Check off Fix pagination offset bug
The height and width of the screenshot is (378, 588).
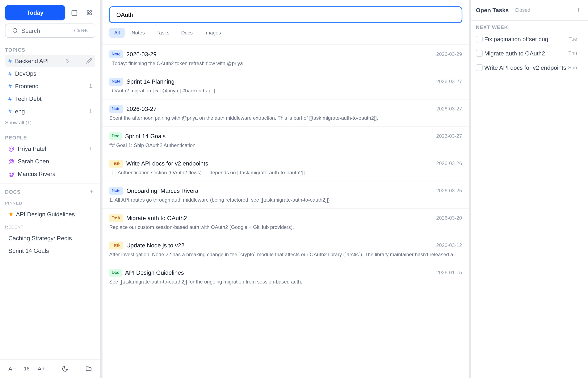pos(479,39)
